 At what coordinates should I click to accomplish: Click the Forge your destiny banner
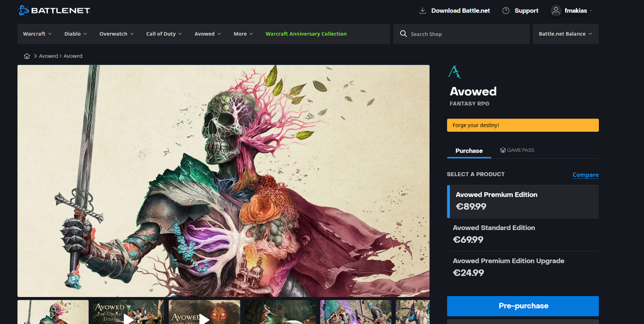point(523,125)
